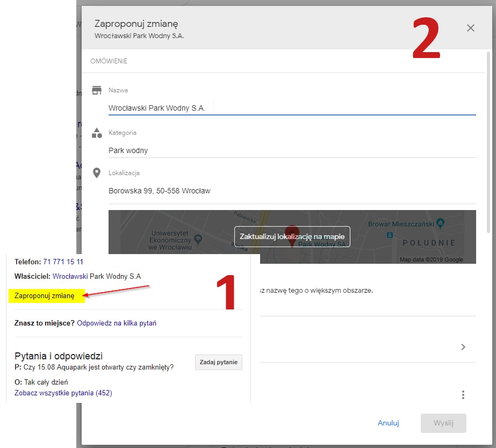Edit the Nazwa field Wrocławski Park Wodny S.A.
Viewport: 496px width, 448px height.
(292, 108)
